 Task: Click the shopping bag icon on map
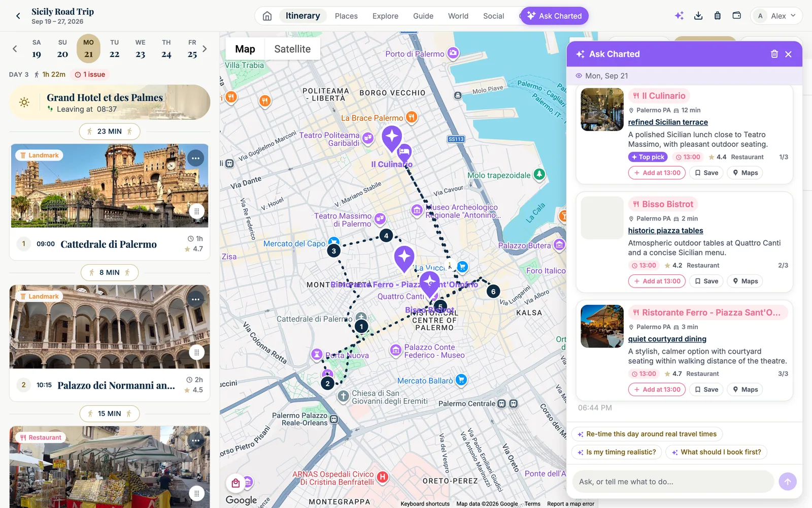(x=235, y=483)
